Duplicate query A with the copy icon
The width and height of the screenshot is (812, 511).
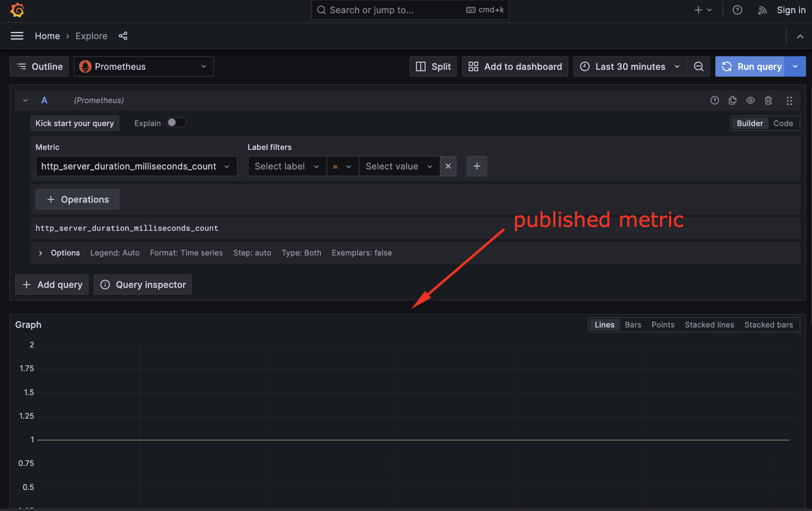[x=732, y=100]
